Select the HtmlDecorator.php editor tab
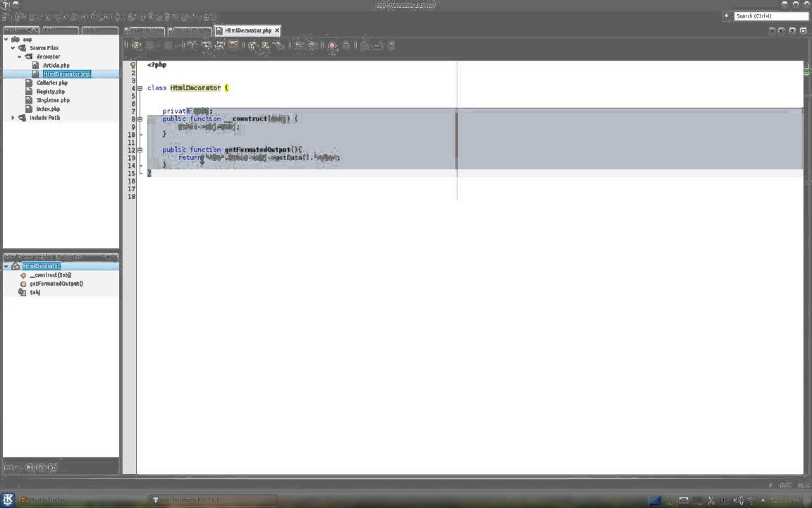The height and width of the screenshot is (508, 812). coord(247,30)
